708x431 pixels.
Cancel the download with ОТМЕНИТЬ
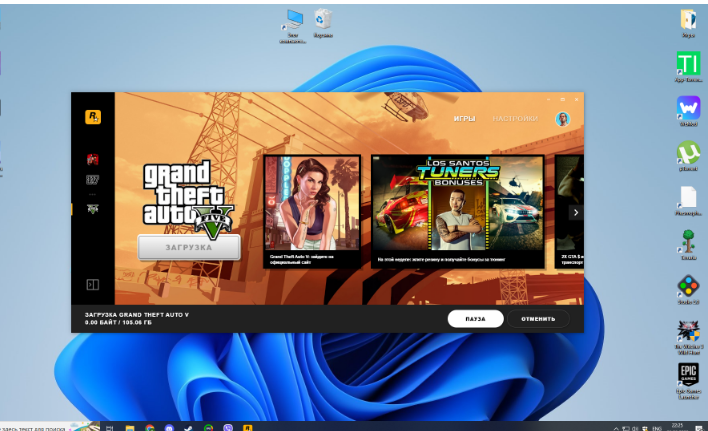pos(538,319)
